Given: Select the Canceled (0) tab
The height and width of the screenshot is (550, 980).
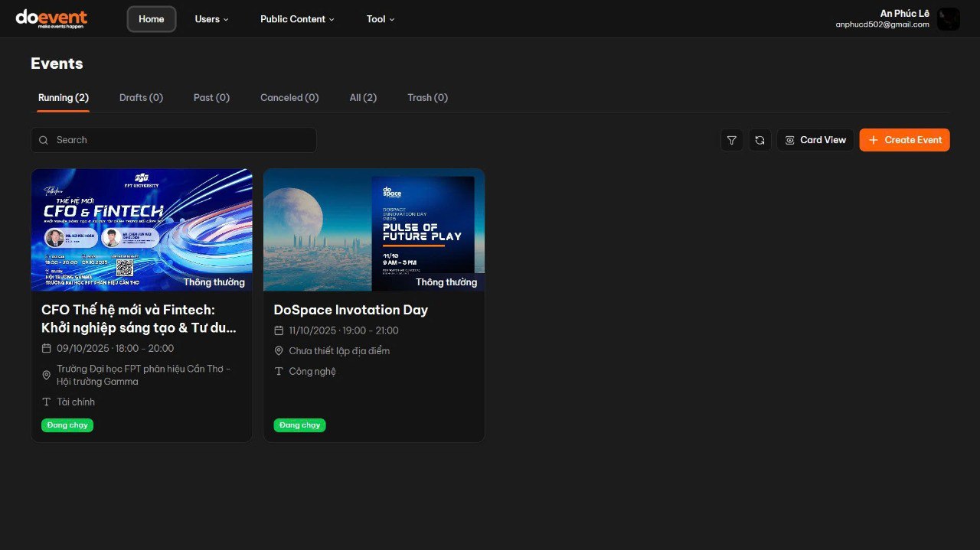Looking at the screenshot, I should pyautogui.click(x=289, y=98).
